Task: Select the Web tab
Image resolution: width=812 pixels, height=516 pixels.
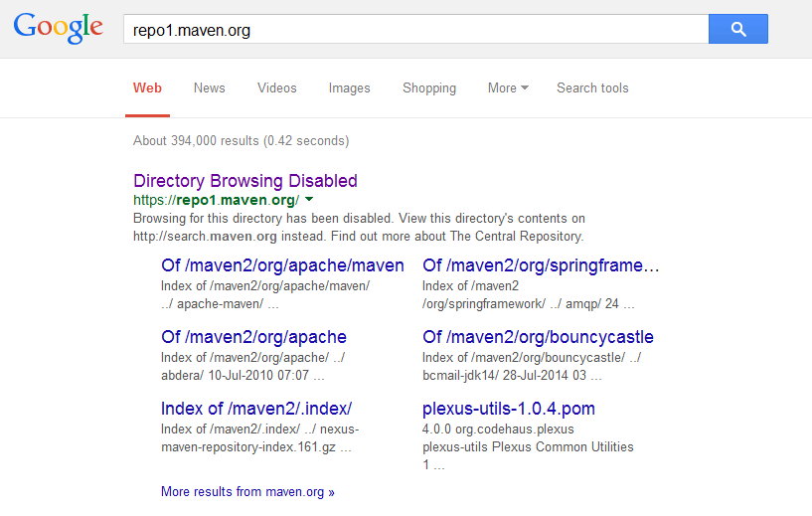Action: [147, 88]
